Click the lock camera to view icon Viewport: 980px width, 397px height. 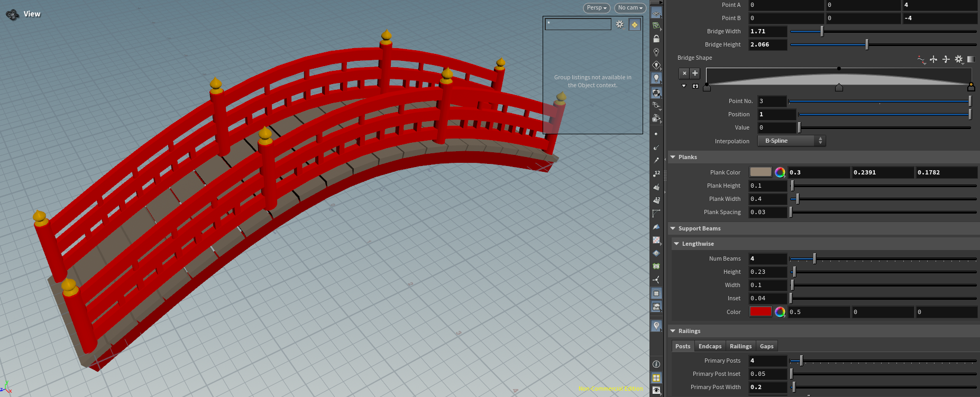(656, 39)
